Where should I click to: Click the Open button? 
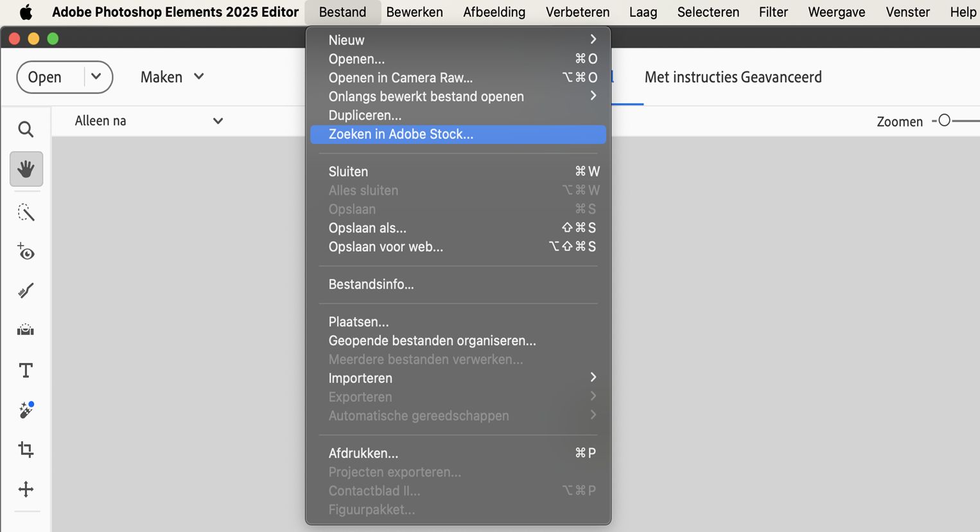click(x=45, y=77)
